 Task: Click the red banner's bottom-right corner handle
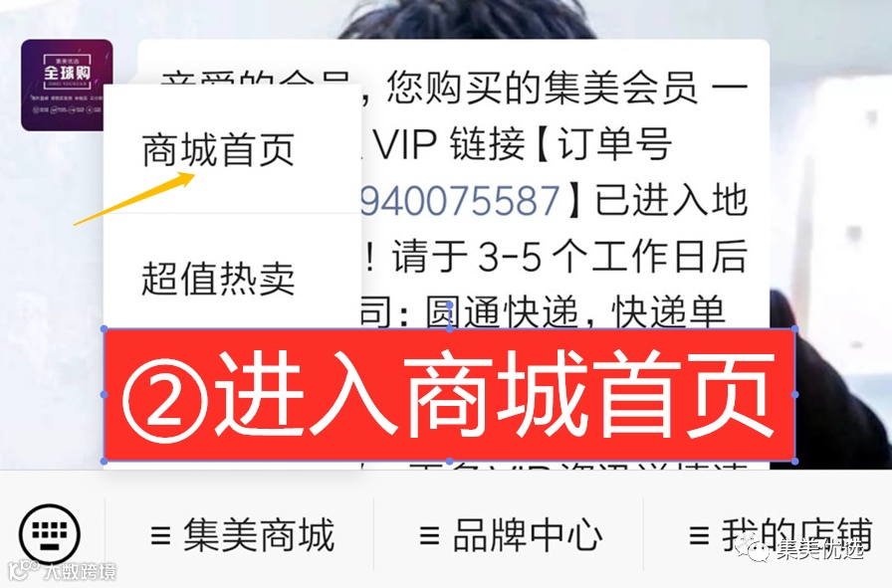(794, 462)
